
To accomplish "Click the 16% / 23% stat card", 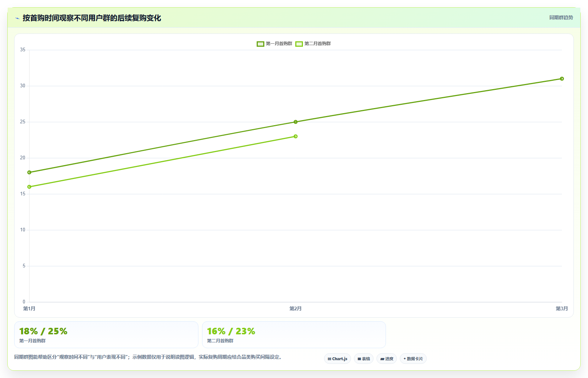I will point(294,335).
